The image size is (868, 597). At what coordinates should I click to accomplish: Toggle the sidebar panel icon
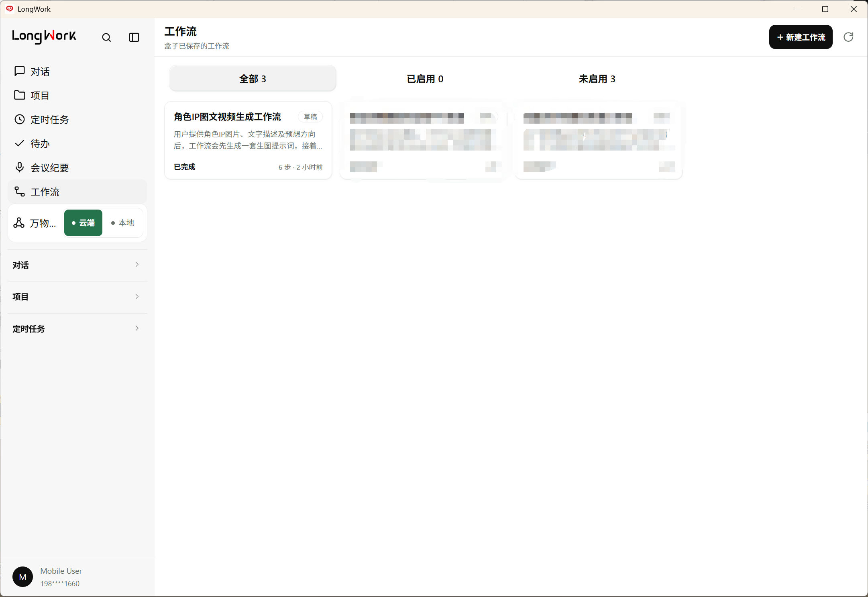pos(134,37)
